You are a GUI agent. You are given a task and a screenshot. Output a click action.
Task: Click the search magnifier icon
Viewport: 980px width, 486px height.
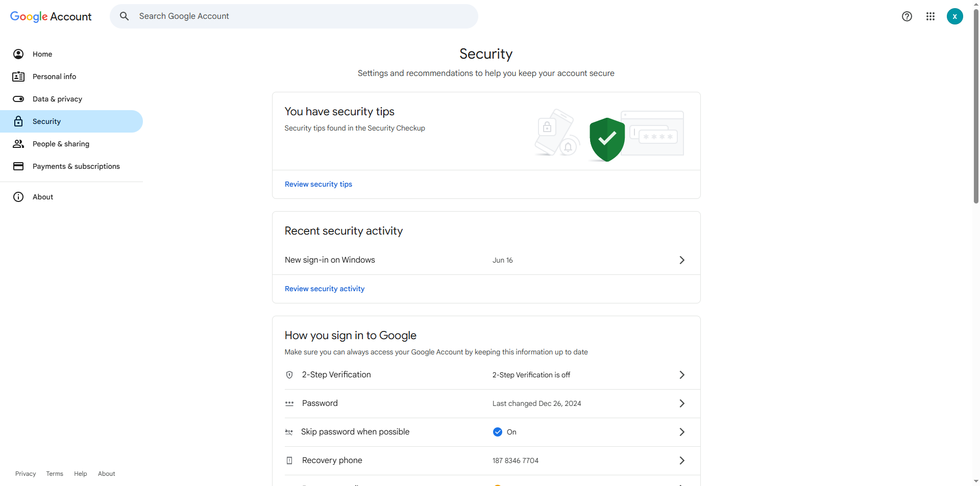click(124, 16)
